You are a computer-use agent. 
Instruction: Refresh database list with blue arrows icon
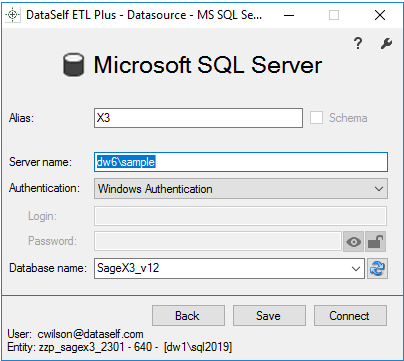pos(377,268)
